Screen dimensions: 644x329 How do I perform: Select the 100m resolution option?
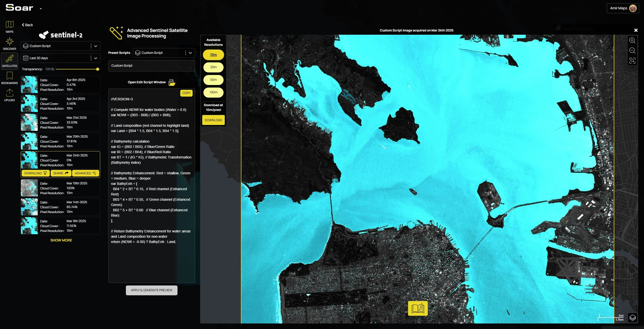coord(213,92)
